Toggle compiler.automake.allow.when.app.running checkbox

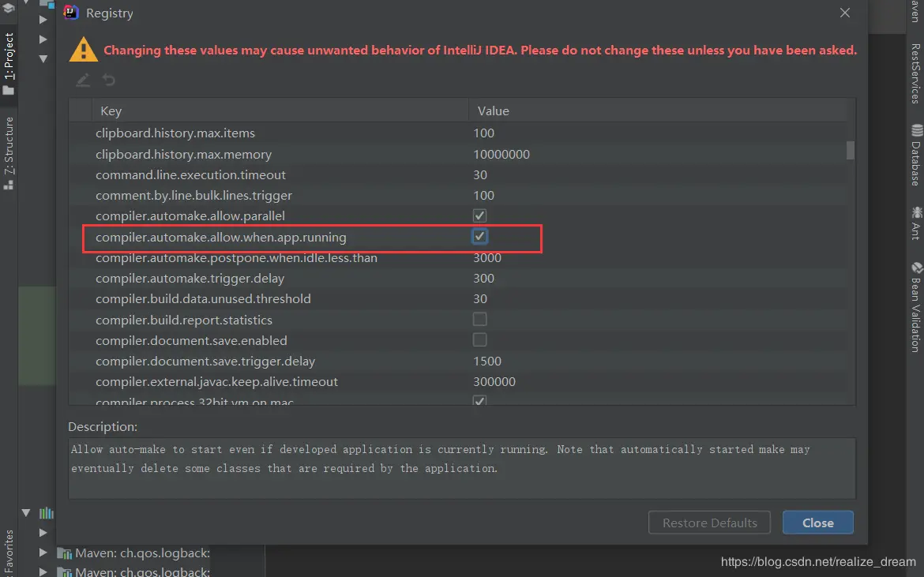(479, 237)
